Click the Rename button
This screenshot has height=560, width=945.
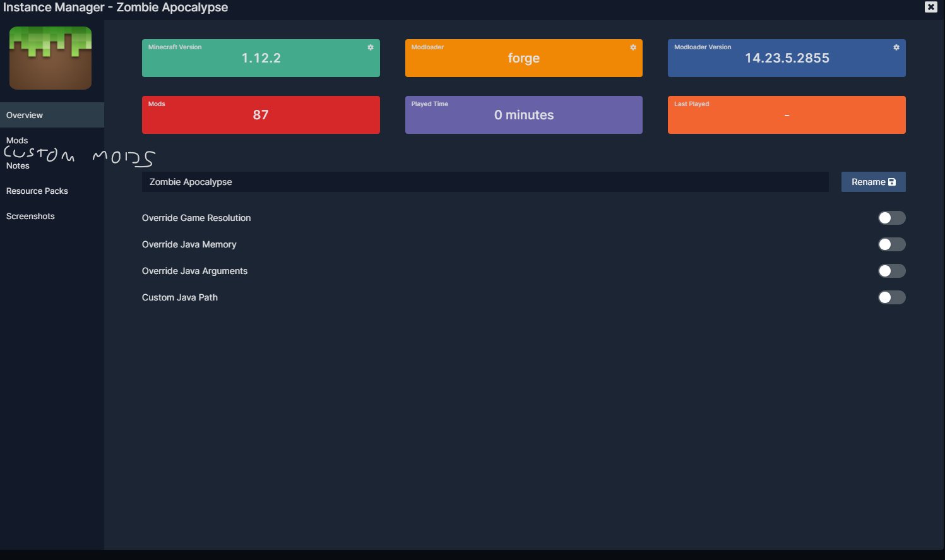[873, 181]
